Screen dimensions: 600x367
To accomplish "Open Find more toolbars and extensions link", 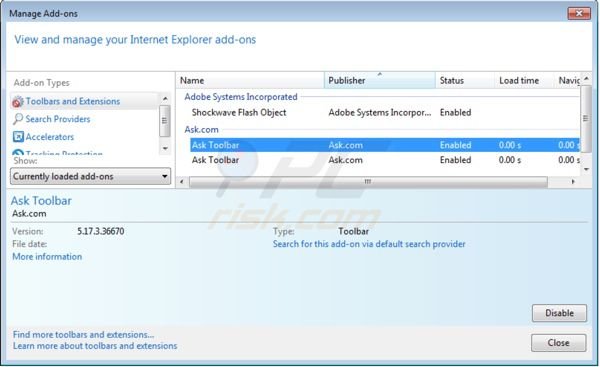I will tap(83, 334).
